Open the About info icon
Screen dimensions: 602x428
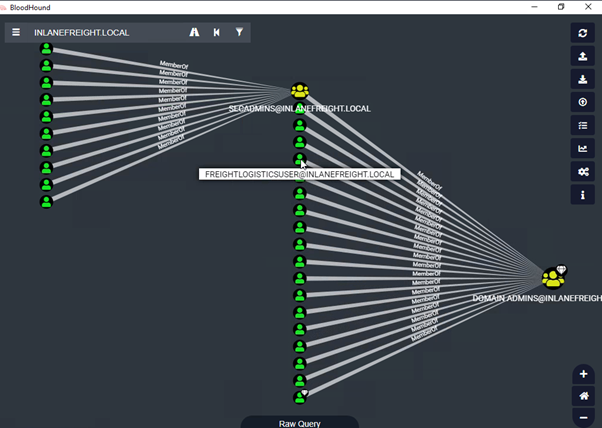pos(583,195)
